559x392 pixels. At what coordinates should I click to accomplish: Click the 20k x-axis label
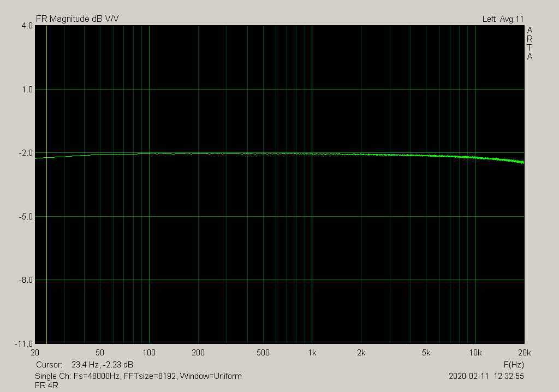tap(525, 353)
